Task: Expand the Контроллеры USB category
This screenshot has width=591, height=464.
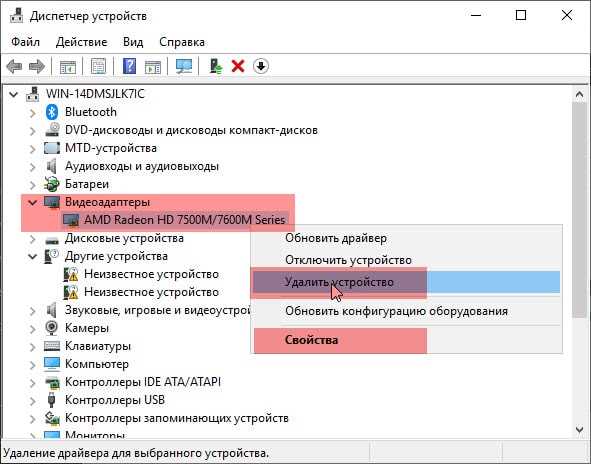Action: coord(33,401)
